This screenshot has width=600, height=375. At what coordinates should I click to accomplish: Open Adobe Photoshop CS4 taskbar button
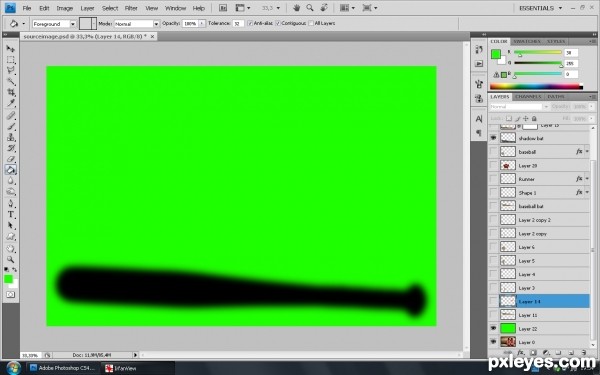point(62,368)
